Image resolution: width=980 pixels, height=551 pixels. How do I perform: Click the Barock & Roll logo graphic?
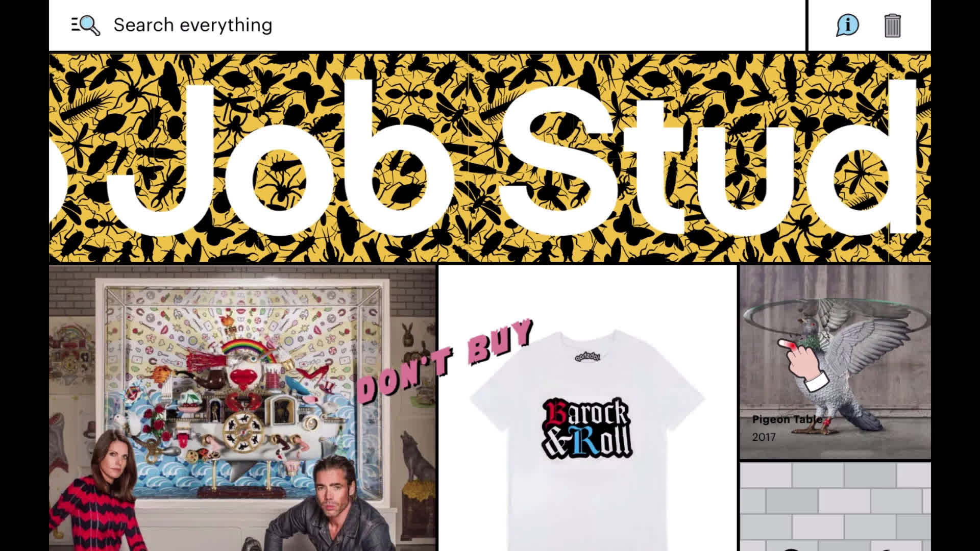click(587, 429)
